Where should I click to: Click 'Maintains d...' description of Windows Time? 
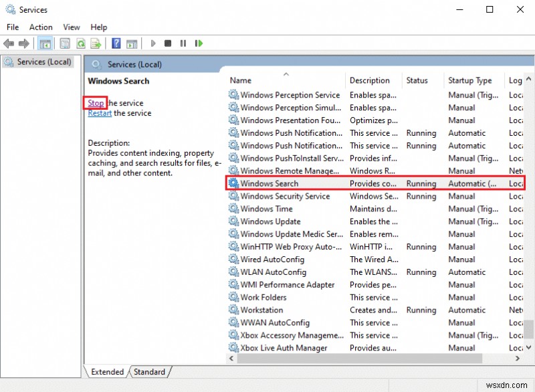[372, 209]
